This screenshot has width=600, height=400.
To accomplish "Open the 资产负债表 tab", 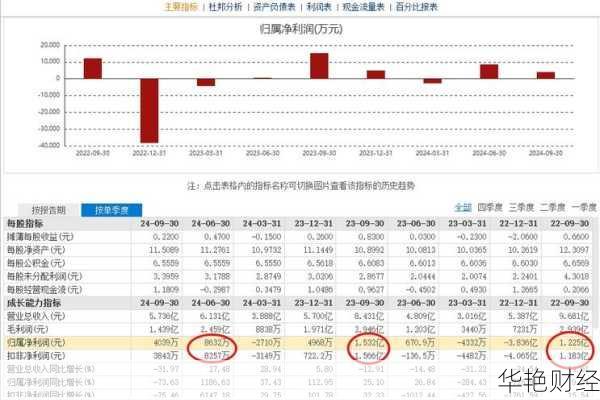I will click(x=274, y=7).
